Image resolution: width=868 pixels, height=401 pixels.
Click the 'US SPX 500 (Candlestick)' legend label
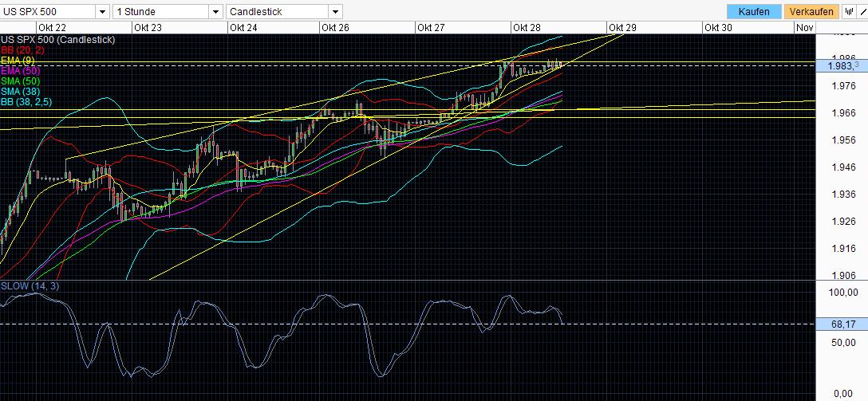tap(58, 40)
